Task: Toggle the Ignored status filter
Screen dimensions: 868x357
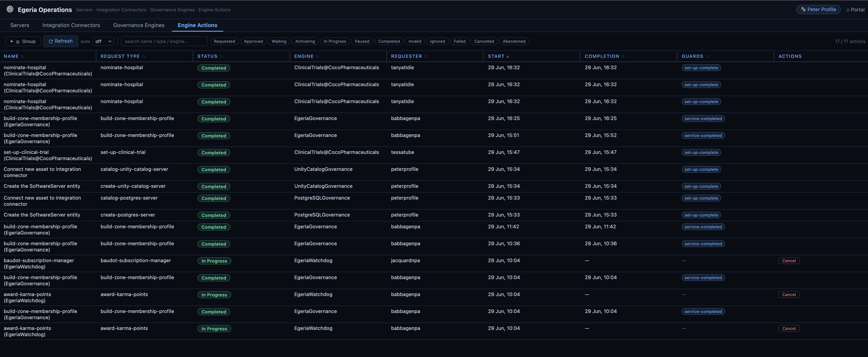Action: tap(437, 42)
